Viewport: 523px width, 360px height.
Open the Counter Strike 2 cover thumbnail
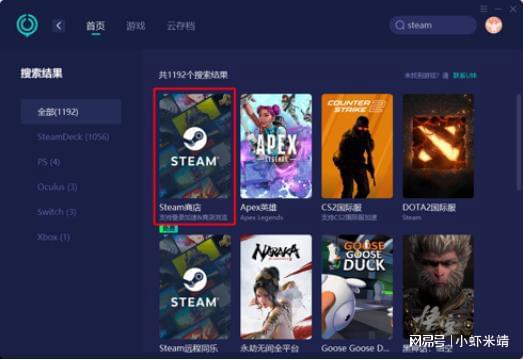pos(357,146)
